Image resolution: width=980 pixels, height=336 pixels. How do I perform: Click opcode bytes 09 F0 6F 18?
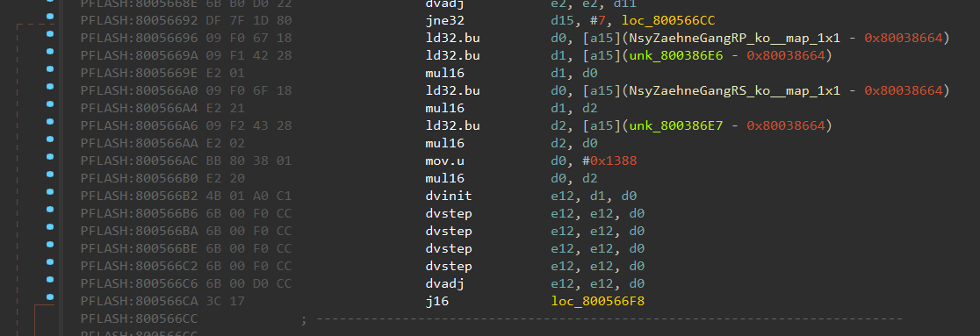249,90
